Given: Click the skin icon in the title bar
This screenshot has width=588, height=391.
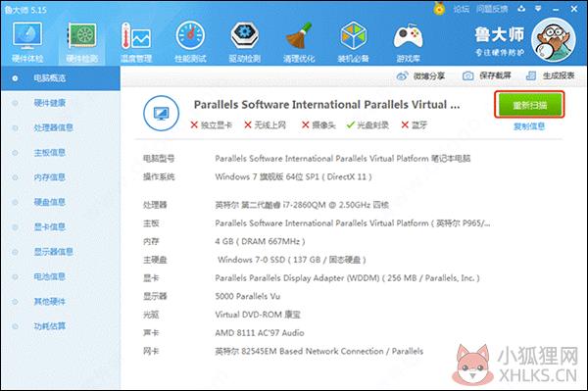Looking at the screenshot, I should coord(521,8).
